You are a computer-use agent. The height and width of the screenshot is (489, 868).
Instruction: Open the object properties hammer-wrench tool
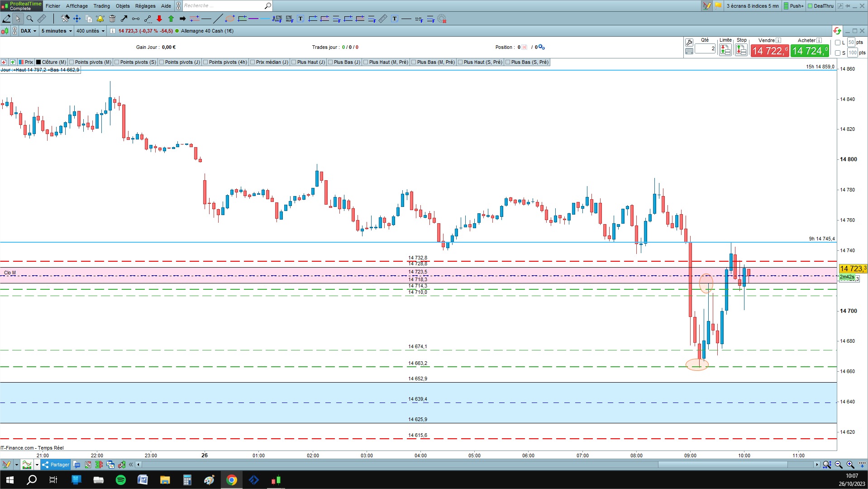pyautogui.click(x=65, y=19)
